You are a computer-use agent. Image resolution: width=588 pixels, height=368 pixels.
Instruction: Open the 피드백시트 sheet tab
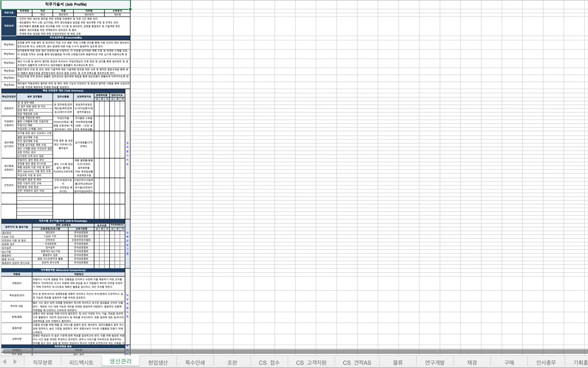[x=81, y=362]
